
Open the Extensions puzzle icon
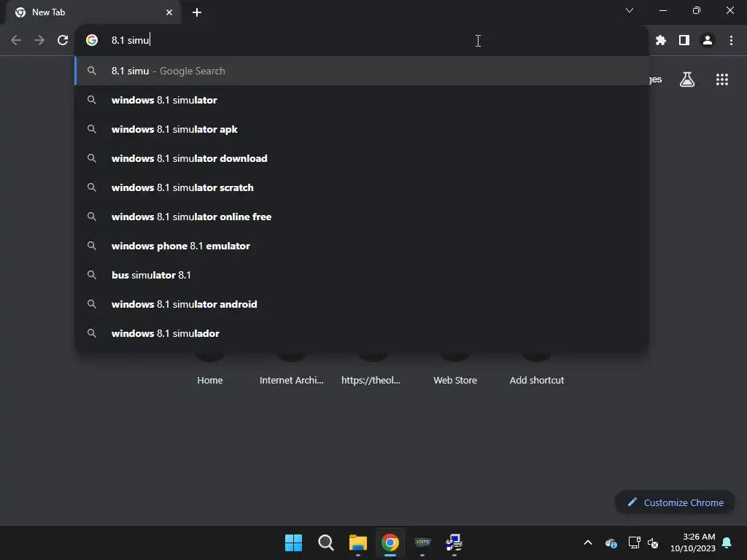click(x=661, y=41)
